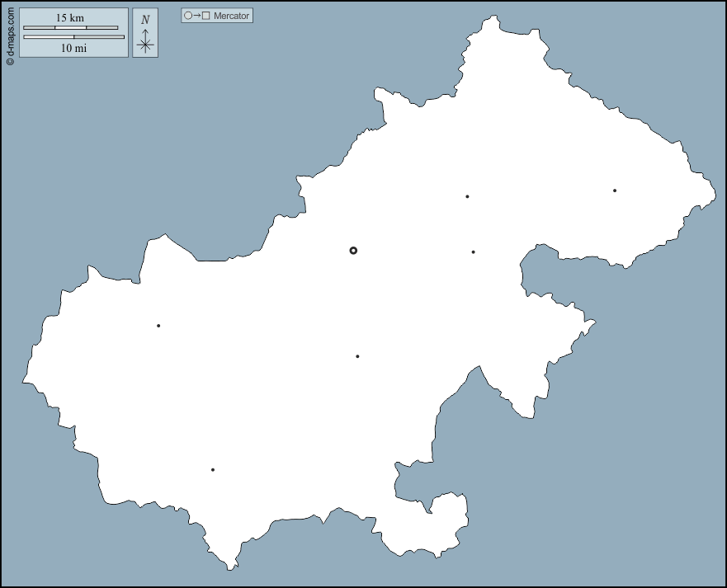
Task: Click the easternmost city dot
Action: 615,191
